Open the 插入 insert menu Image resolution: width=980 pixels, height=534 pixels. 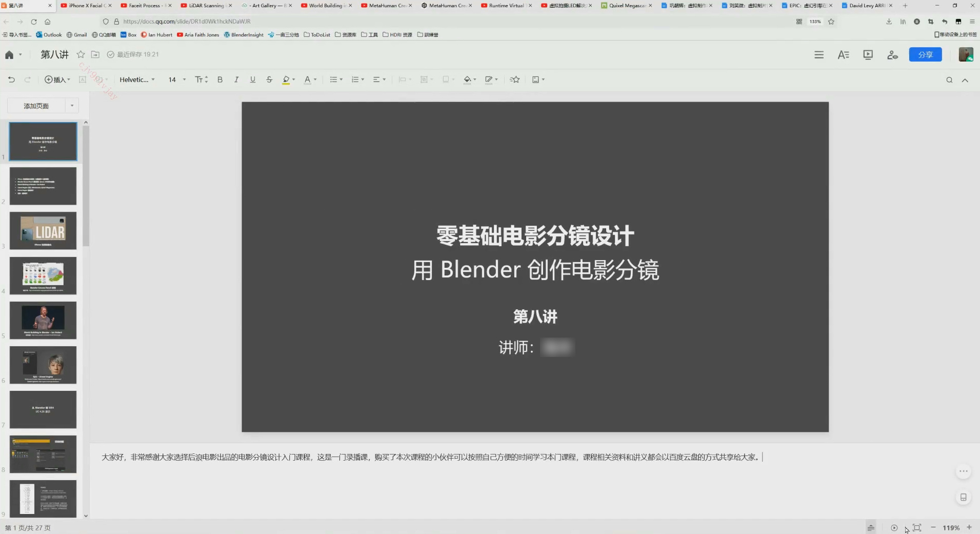(57, 80)
